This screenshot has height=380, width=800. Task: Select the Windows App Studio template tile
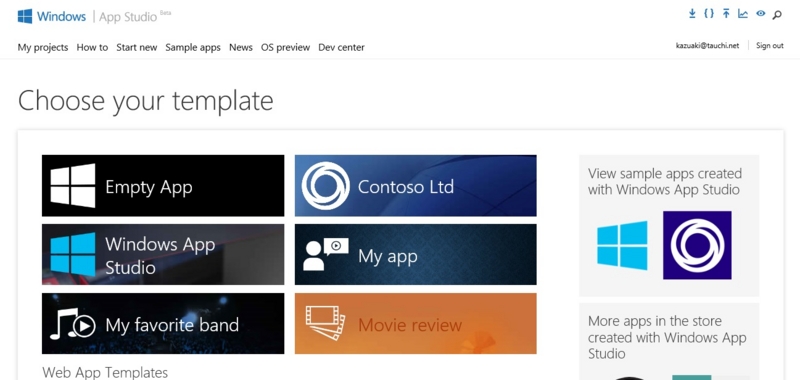pyautogui.click(x=163, y=255)
